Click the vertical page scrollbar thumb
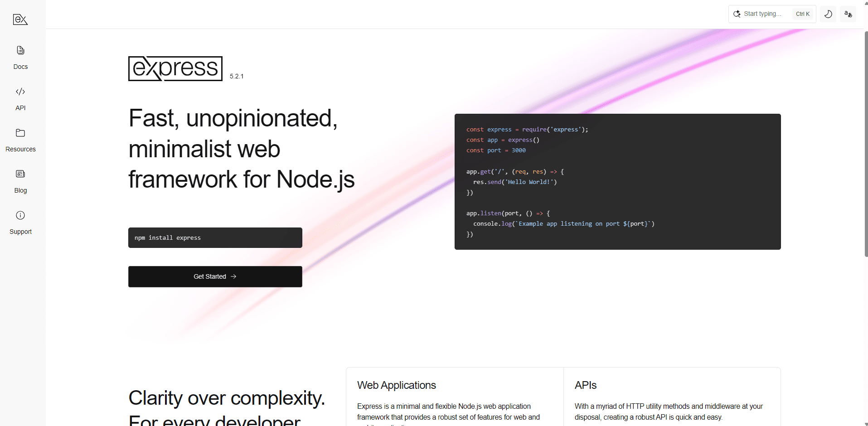 click(866, 144)
